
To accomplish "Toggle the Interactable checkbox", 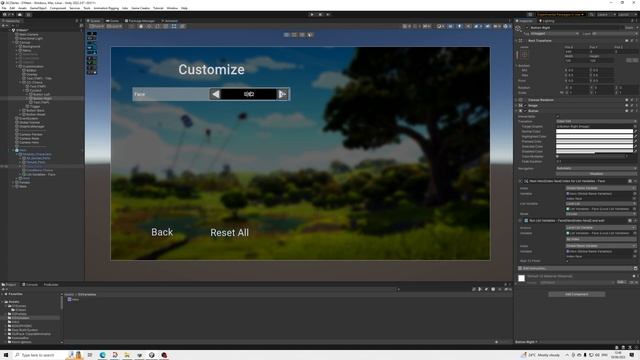I will (558, 116).
